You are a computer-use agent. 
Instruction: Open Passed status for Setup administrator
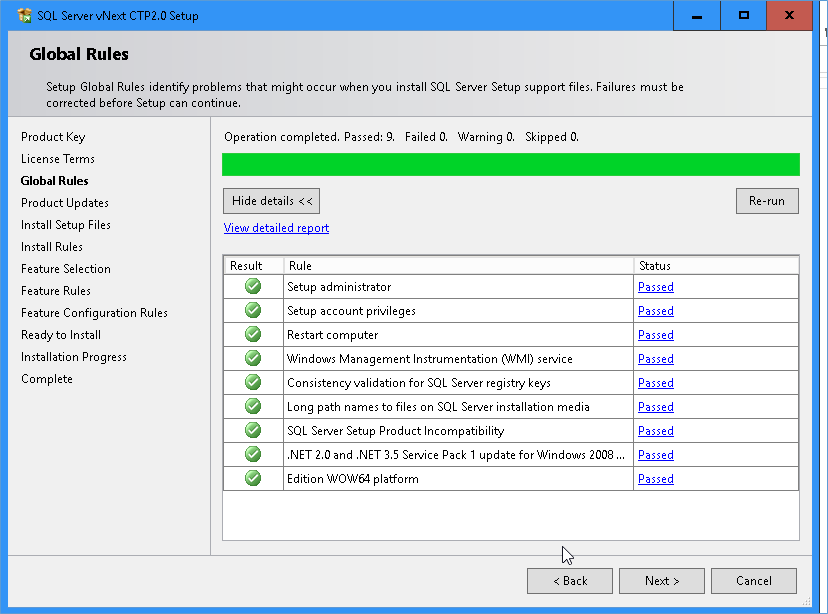point(656,287)
